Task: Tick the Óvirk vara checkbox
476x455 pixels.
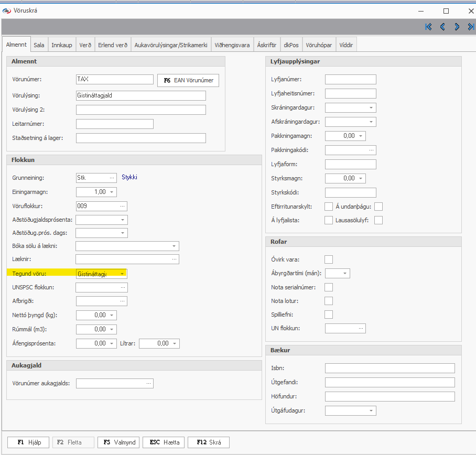Action: click(329, 259)
